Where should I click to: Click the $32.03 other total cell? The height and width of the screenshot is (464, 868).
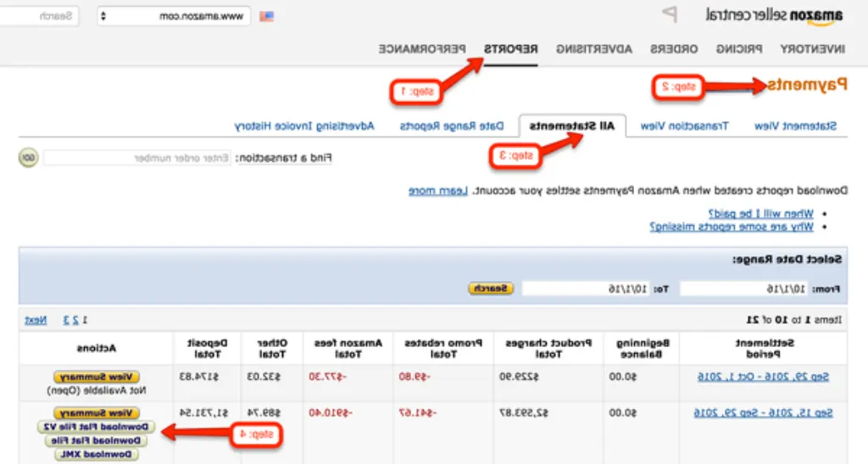coord(264,377)
